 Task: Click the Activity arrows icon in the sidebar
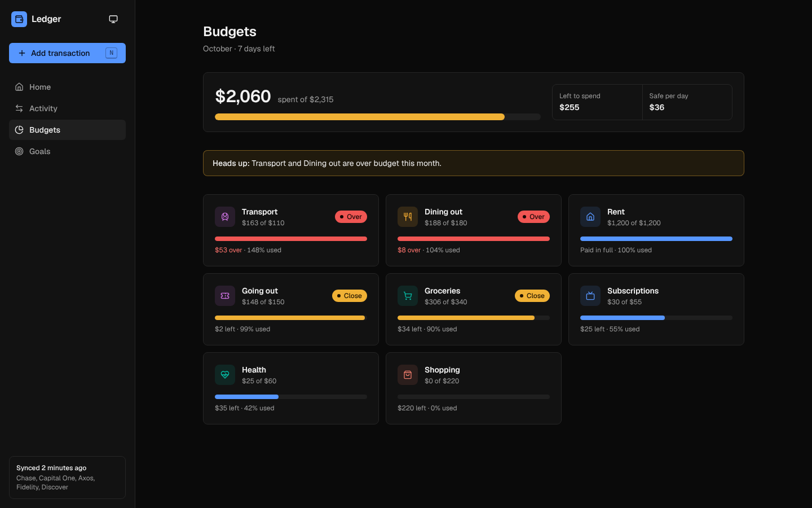coord(19,108)
